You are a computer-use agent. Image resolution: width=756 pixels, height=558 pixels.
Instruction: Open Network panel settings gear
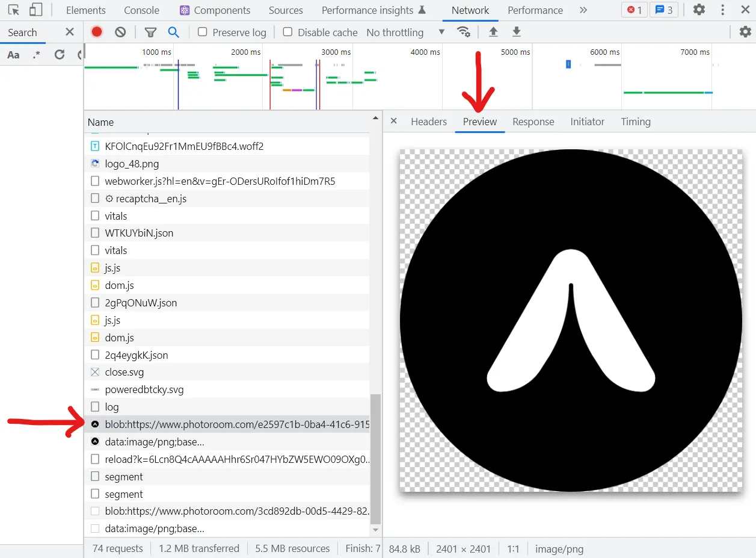pos(745,33)
